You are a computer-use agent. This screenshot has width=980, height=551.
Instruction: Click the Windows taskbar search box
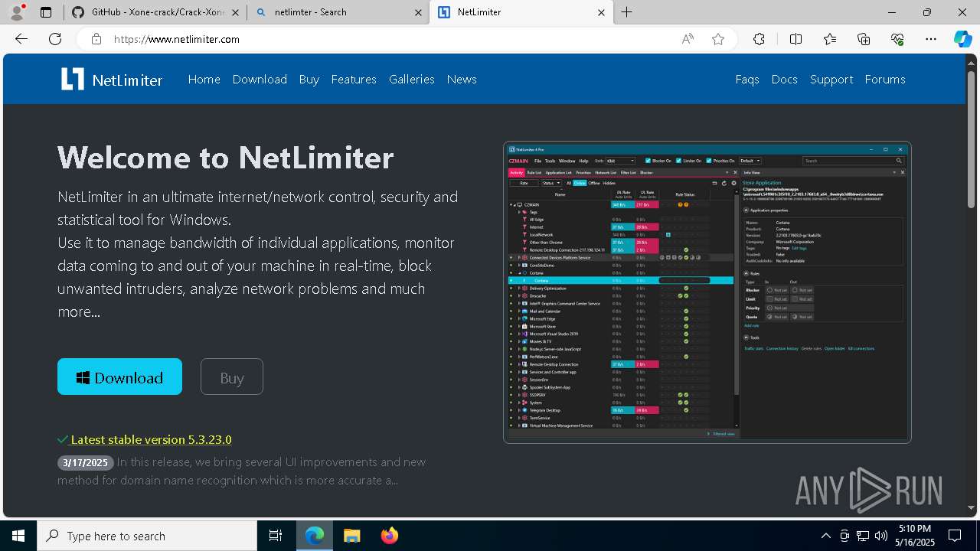coord(147,536)
